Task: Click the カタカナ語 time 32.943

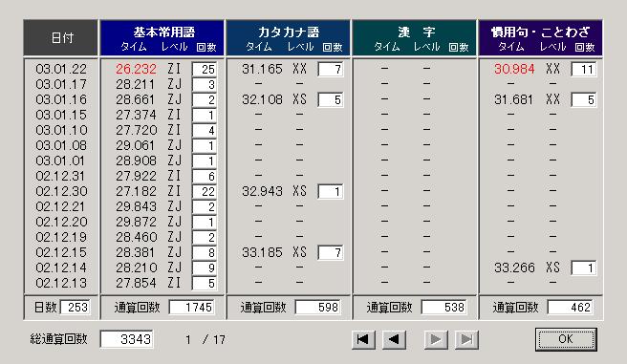Action: 262,191
